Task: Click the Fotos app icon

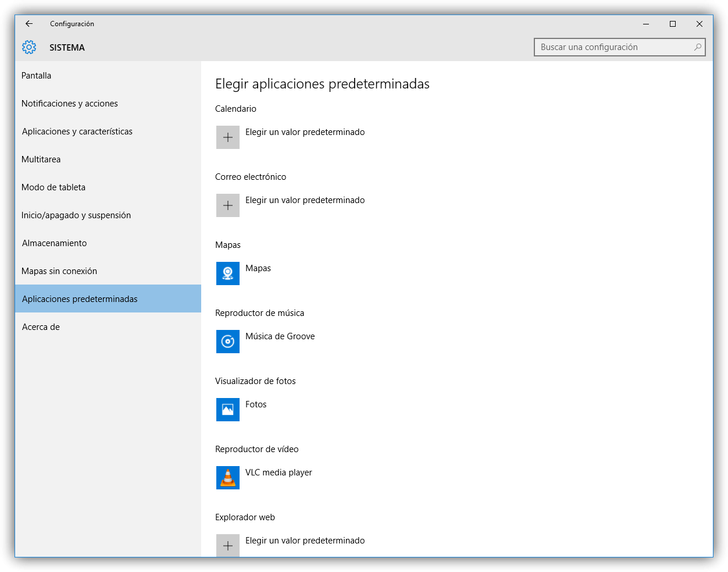Action: 228,410
